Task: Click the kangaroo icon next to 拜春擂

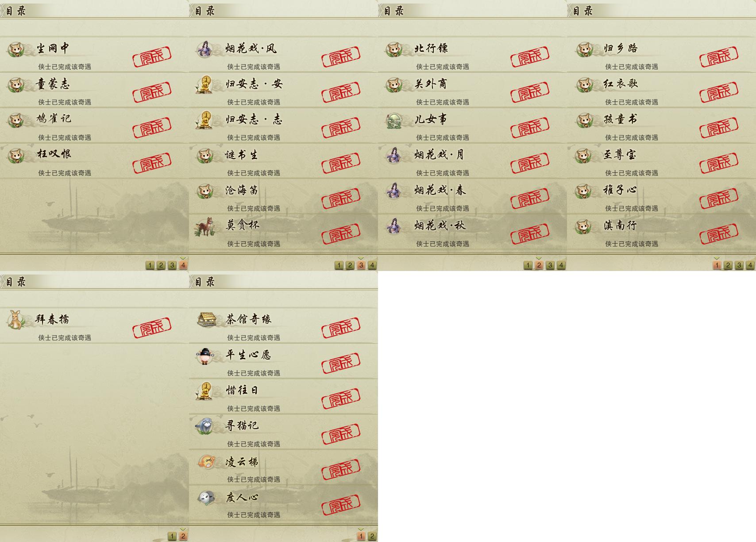Action: tap(16, 319)
